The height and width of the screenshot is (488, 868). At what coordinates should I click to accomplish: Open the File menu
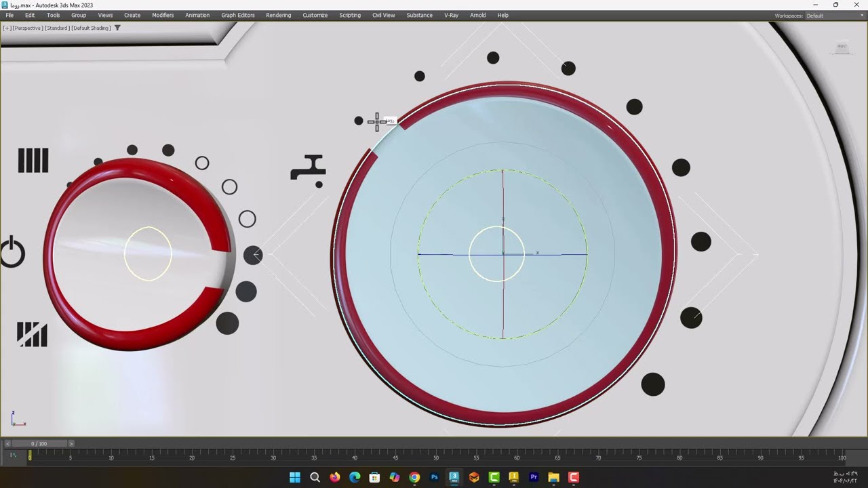(9, 15)
